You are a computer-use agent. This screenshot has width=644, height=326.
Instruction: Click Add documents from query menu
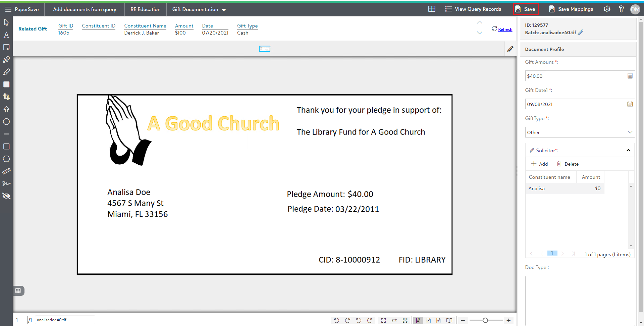85,9
